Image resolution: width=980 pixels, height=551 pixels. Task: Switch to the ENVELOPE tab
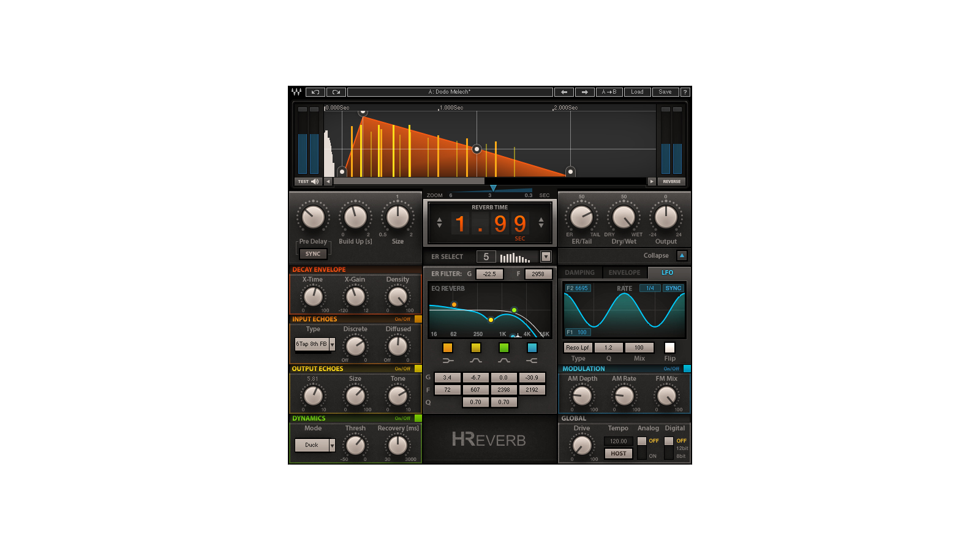(x=625, y=272)
